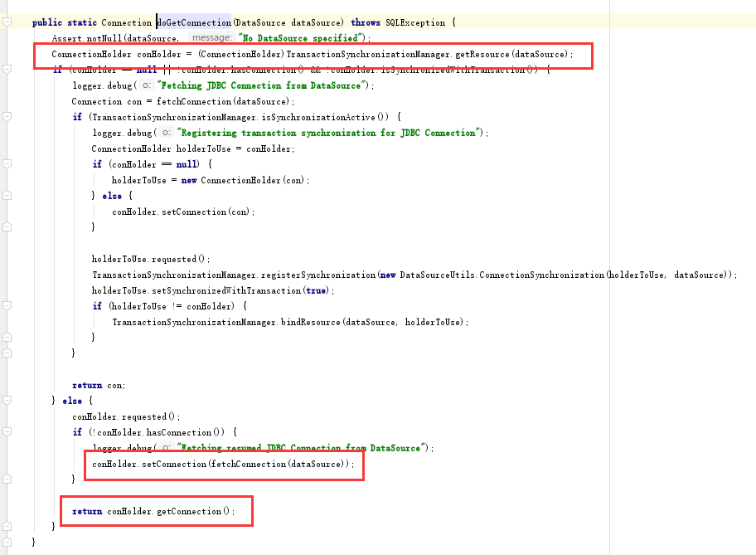Click the hint before 'Fetching JDBC Connection' string
Viewport: 756px width, 555px height.
click(146, 85)
